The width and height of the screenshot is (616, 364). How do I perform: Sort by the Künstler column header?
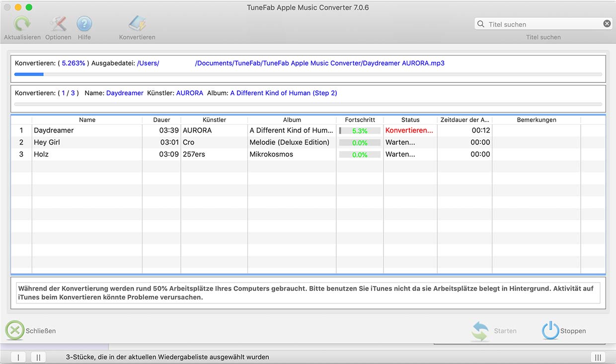[214, 120]
